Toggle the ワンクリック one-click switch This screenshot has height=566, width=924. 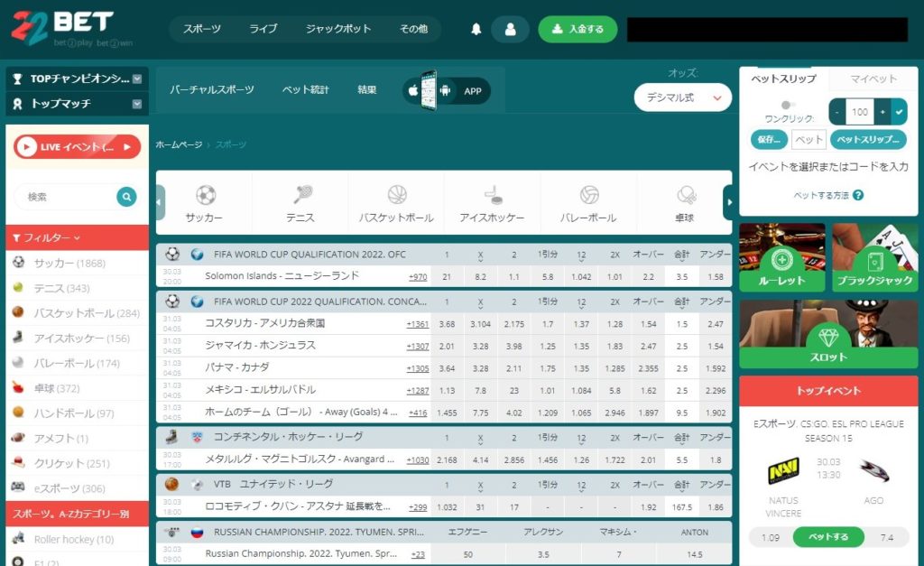(x=787, y=105)
